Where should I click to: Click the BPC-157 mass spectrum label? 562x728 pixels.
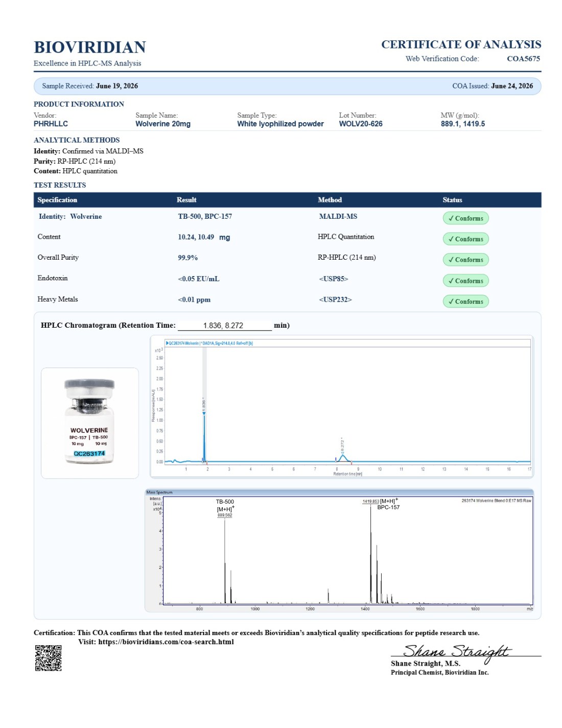pos(388,508)
